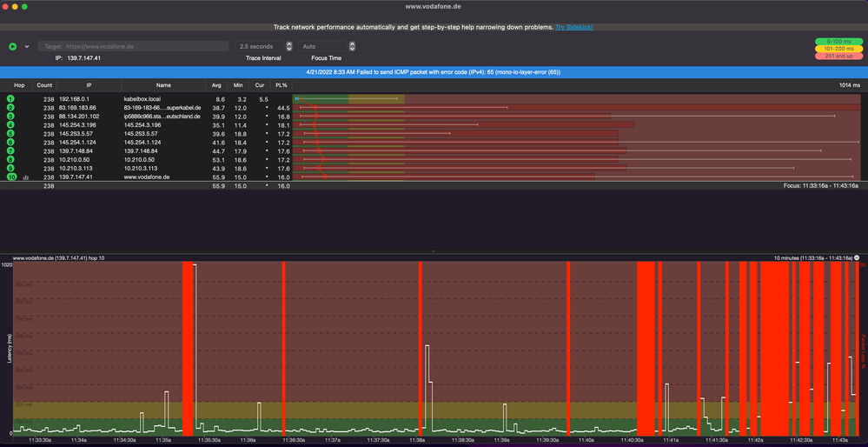
Task: Click the Latency (ms) axis label
Action: 9,349
